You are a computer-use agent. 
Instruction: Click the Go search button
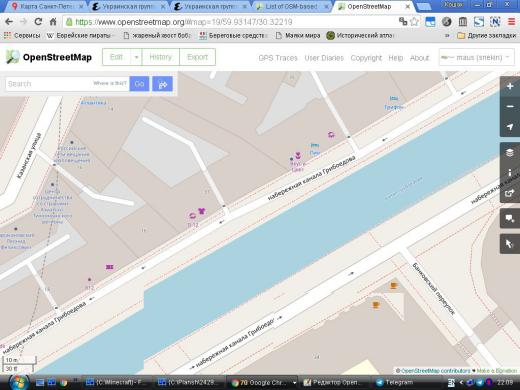click(139, 84)
